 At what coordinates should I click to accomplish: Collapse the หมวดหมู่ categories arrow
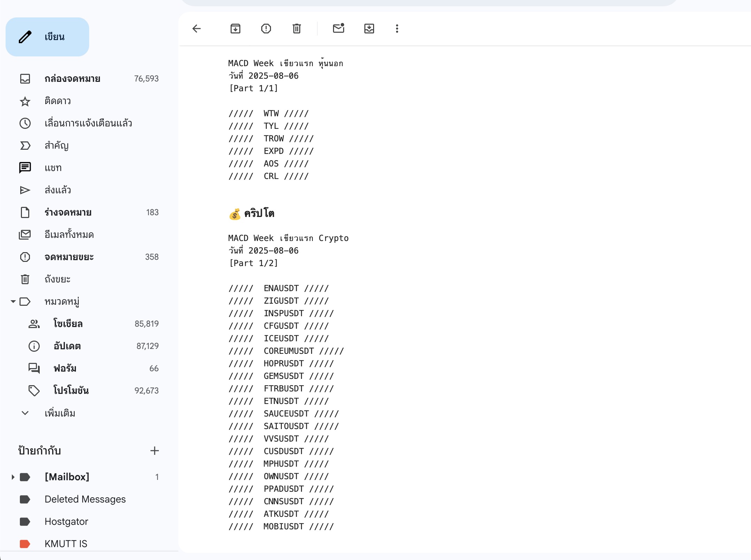tap(13, 302)
